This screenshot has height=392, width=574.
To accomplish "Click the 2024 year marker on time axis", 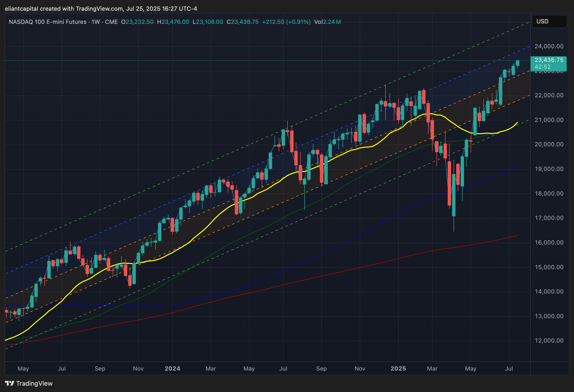I will 172,369.
